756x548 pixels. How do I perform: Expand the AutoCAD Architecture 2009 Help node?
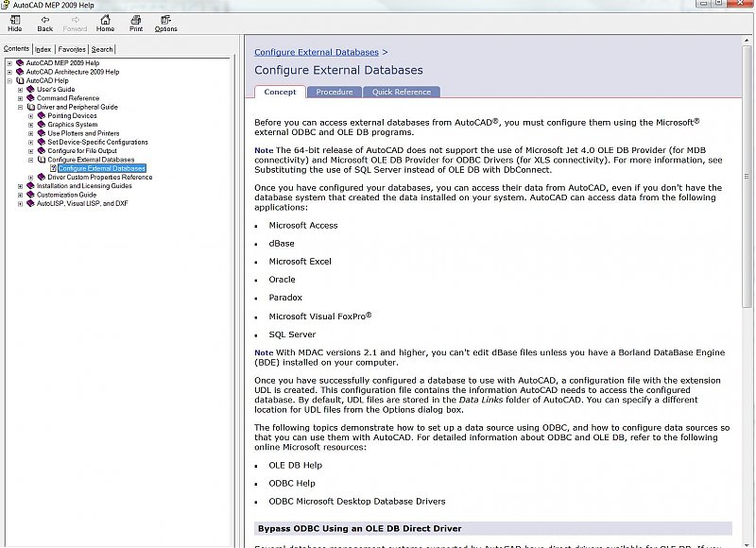tap(9, 72)
